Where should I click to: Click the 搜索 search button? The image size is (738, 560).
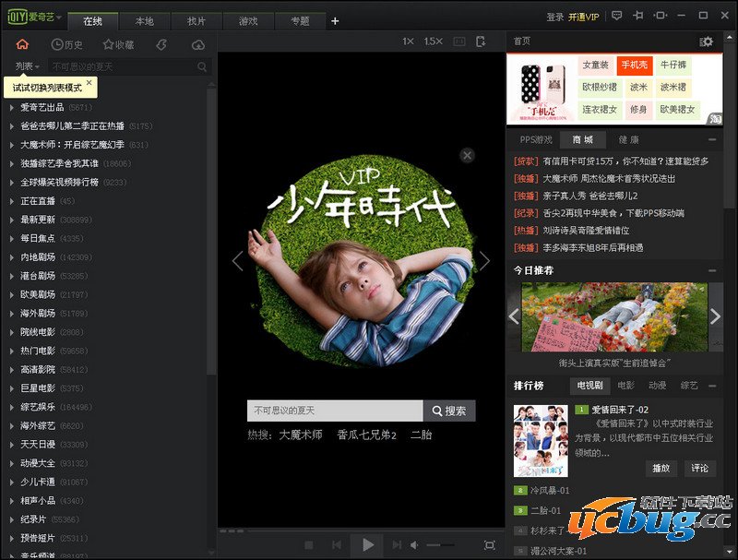point(449,411)
